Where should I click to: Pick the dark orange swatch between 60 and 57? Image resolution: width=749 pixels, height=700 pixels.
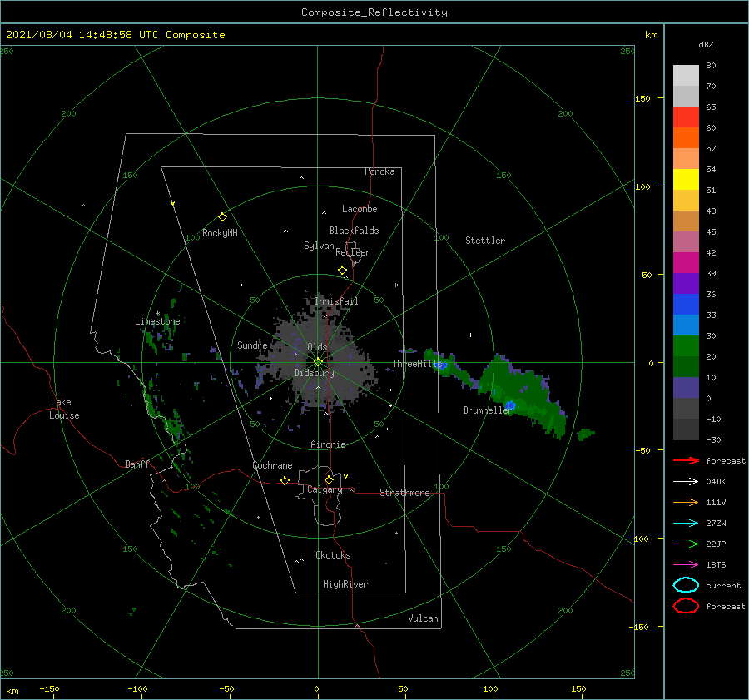click(686, 138)
